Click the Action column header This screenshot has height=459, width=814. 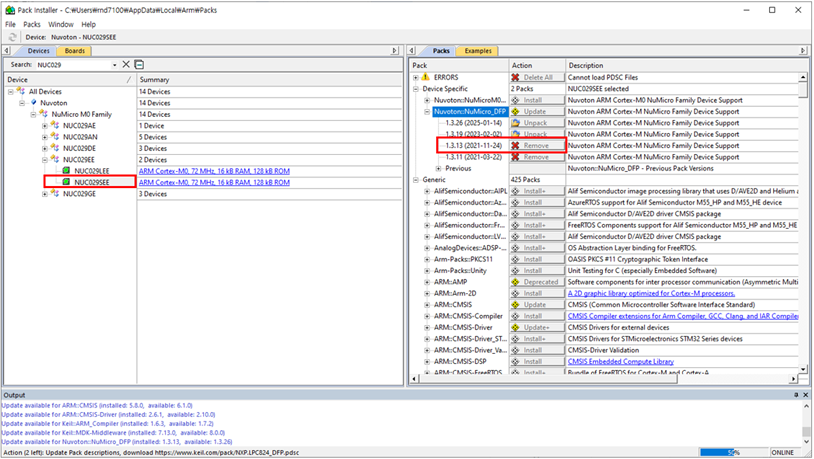coord(537,65)
